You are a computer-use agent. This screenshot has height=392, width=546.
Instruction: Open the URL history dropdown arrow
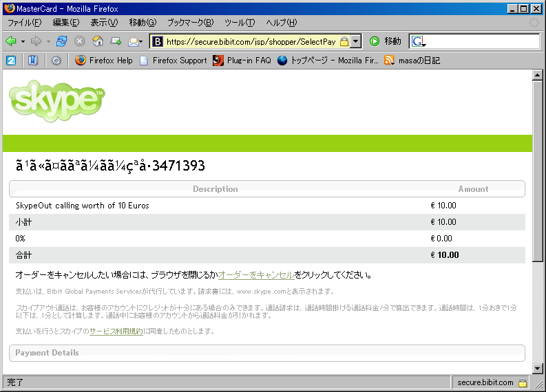click(x=355, y=41)
